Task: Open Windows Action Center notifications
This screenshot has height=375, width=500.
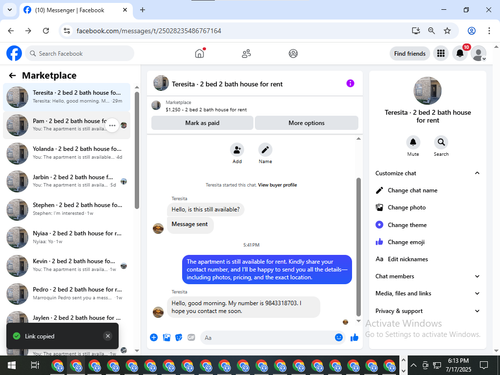Action: click(484, 365)
